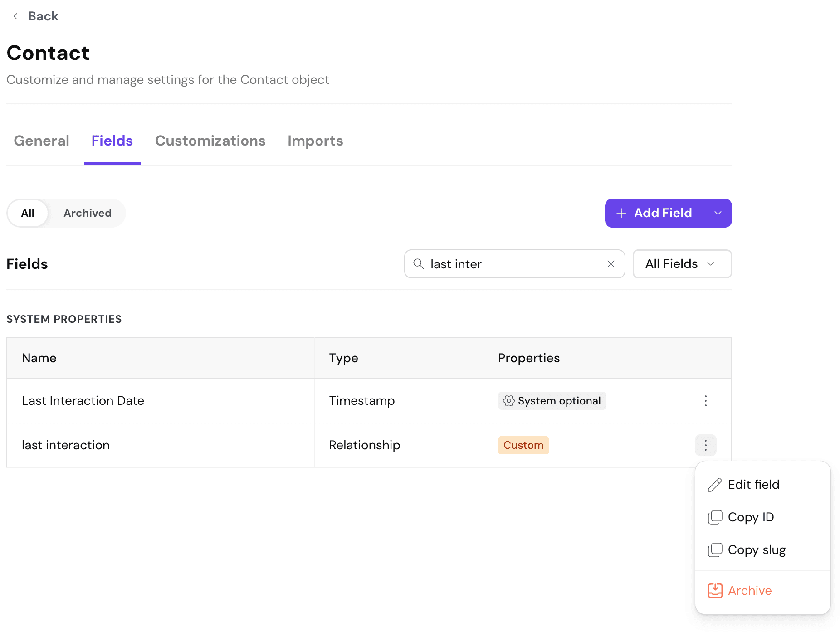Click the archive box icon
The image size is (840, 632).
point(715,591)
